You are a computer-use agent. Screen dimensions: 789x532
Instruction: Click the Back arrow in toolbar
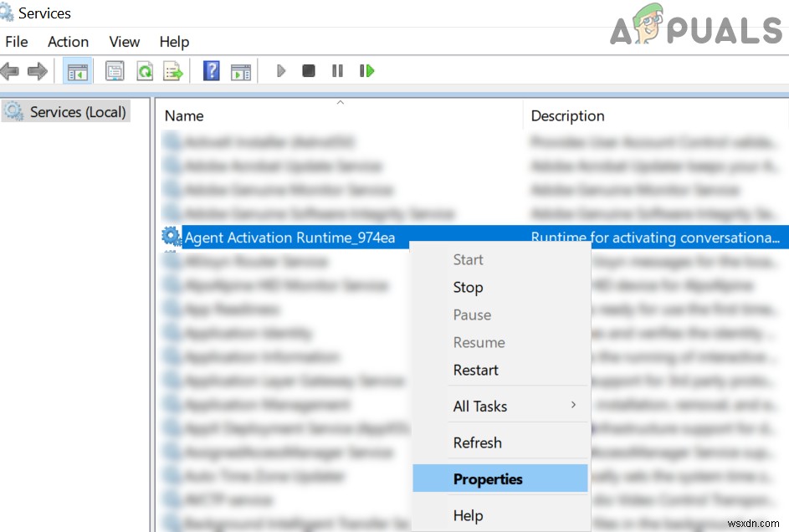[x=9, y=71]
